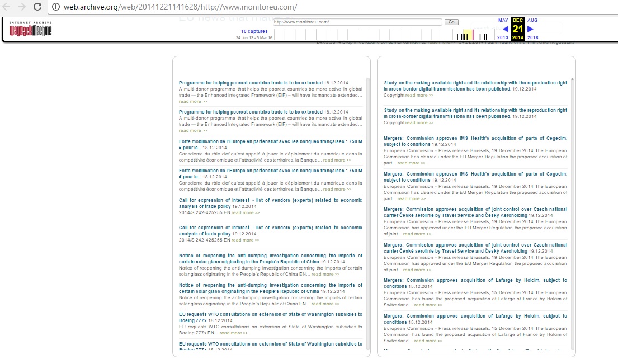View site info icon in the address bar
This screenshot has height=364, width=618.
coord(56,7)
